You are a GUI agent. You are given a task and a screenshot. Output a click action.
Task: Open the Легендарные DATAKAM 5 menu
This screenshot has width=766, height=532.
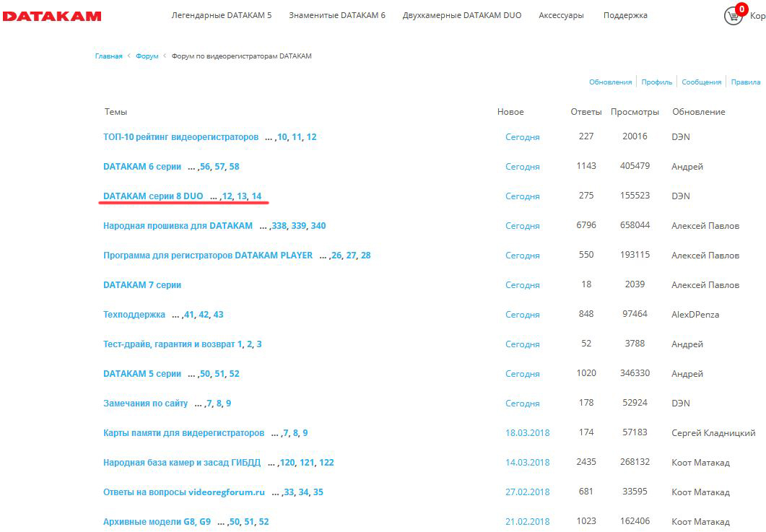click(221, 15)
